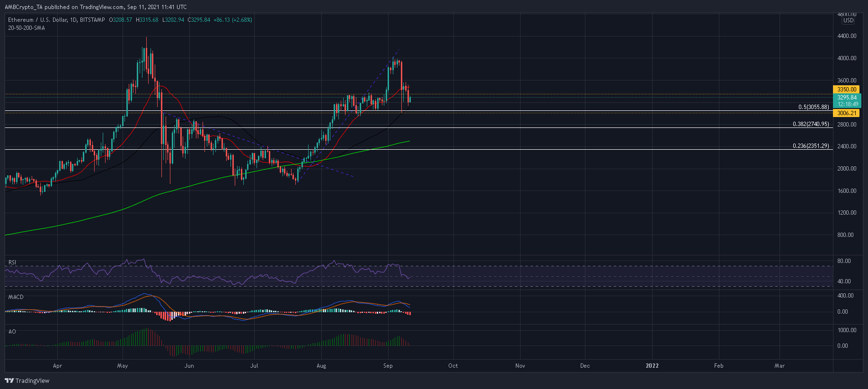This screenshot has width=868, height=389.
Task: Click the MACD 400.00 scale value
Action: pyautogui.click(x=845, y=296)
